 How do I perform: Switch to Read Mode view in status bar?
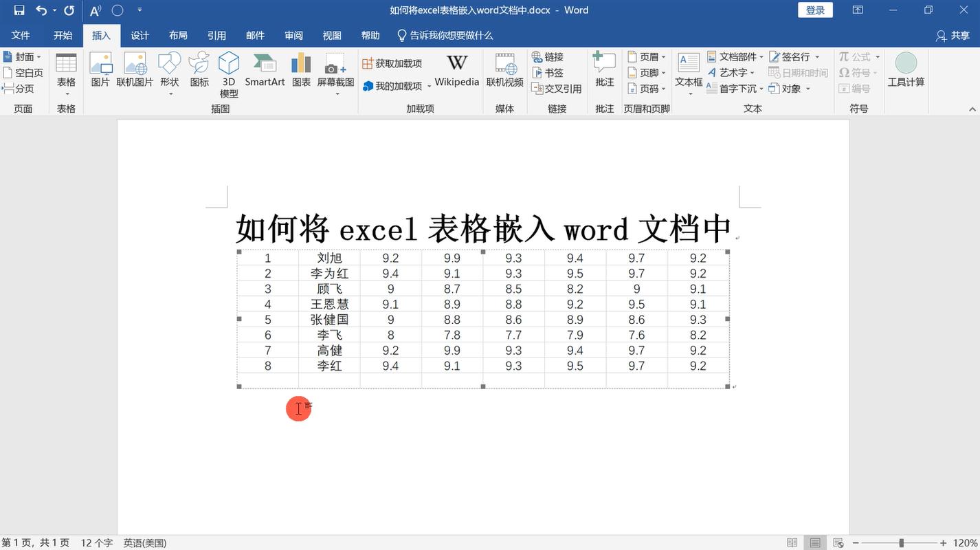(792, 542)
